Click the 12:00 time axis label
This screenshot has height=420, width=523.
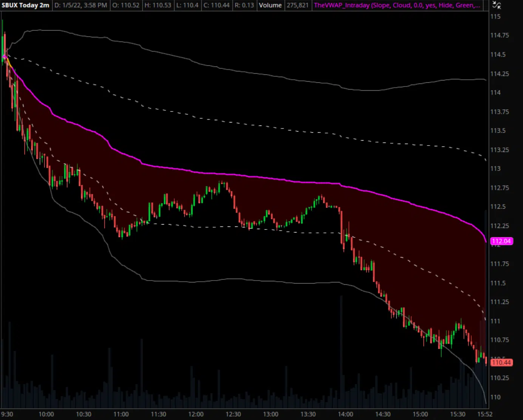click(x=196, y=414)
